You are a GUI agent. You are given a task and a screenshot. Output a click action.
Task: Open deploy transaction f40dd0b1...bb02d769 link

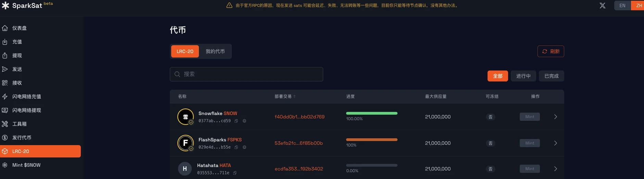pyautogui.click(x=299, y=117)
